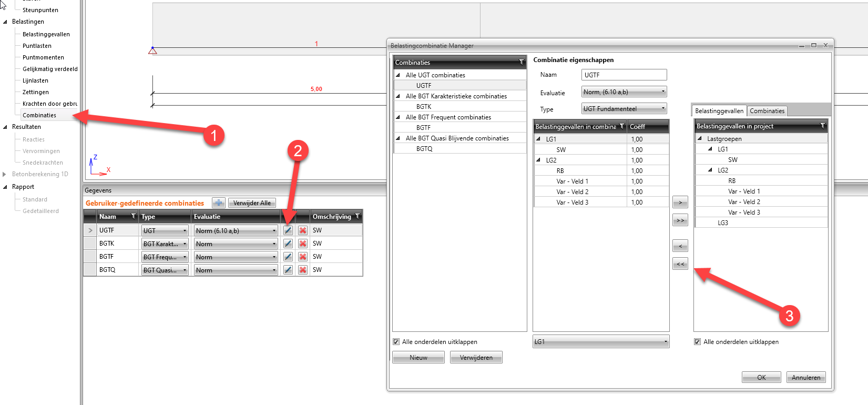Click the double left arrow remove-all button
The image size is (868, 405).
680,264
